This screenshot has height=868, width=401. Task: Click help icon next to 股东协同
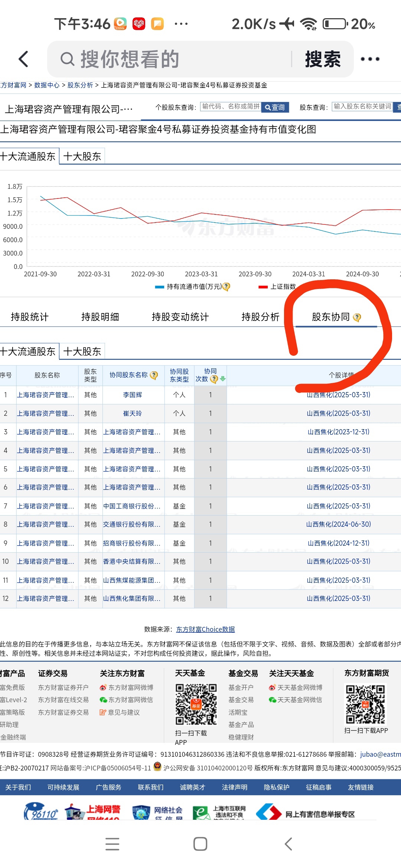[x=357, y=318]
